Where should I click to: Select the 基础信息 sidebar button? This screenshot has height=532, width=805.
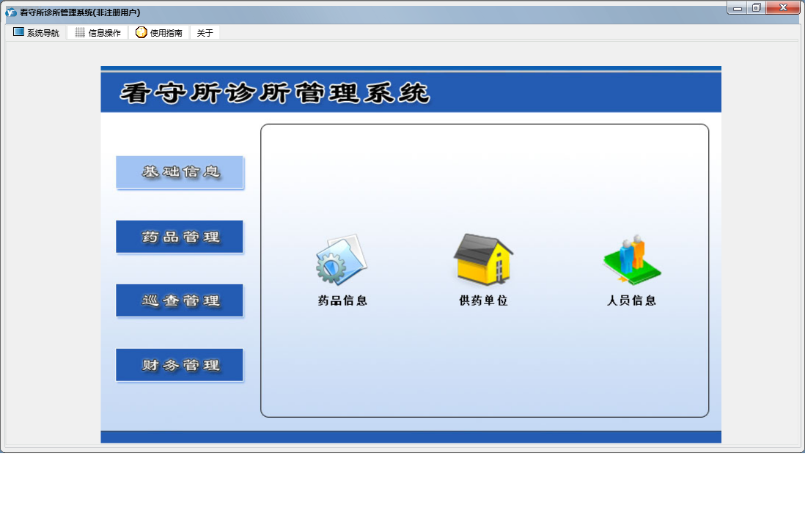click(180, 172)
